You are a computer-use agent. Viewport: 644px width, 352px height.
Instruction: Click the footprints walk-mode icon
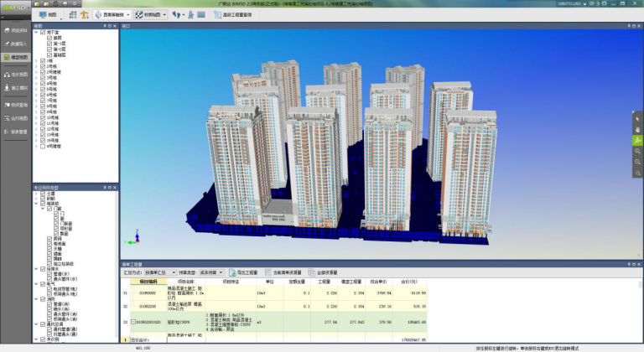coord(175,14)
